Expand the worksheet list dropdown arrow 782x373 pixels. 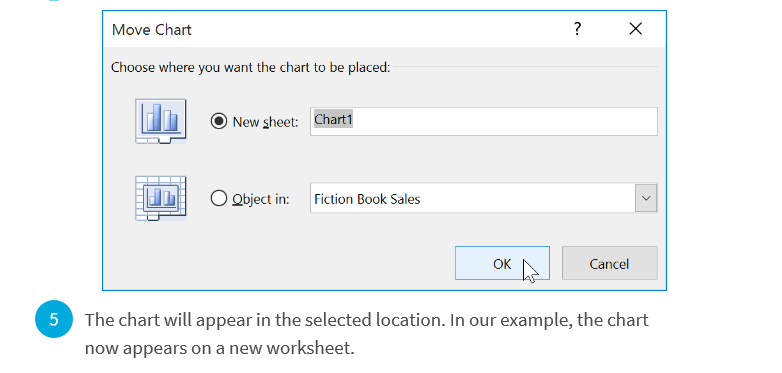click(646, 198)
